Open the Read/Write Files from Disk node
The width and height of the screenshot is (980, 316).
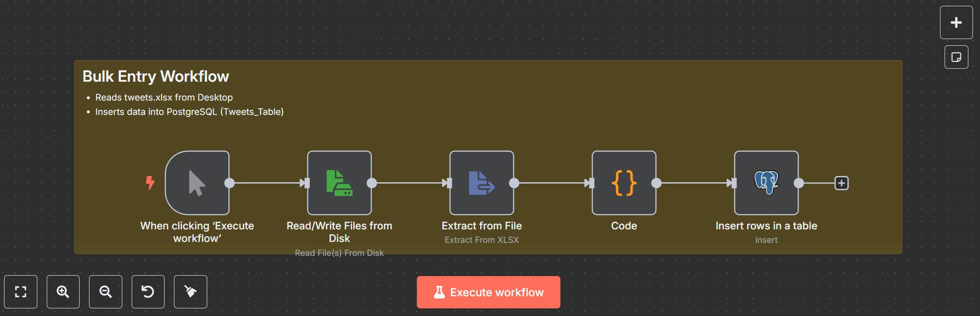339,183
